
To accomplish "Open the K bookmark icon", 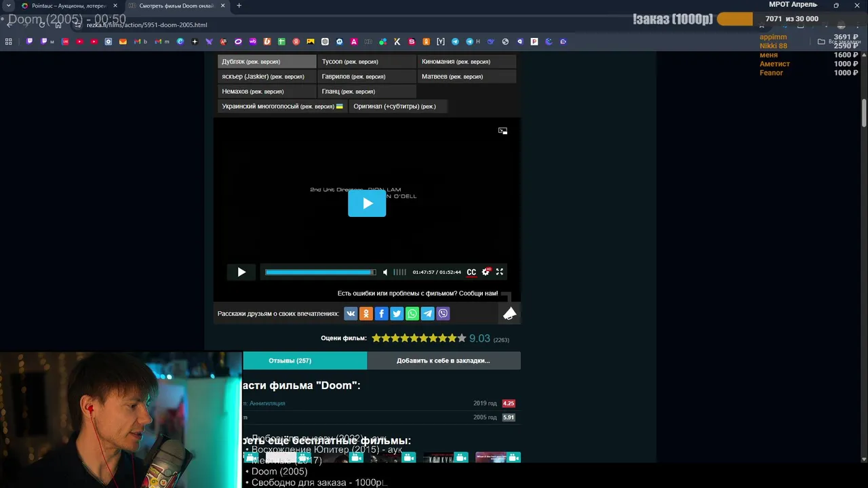I will click(x=397, y=41).
